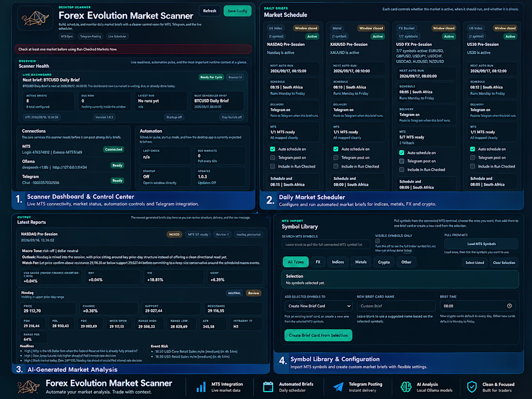Check Include in Run Checked for USD FX Pre-Session
532x399 pixels.
(x=402, y=170)
